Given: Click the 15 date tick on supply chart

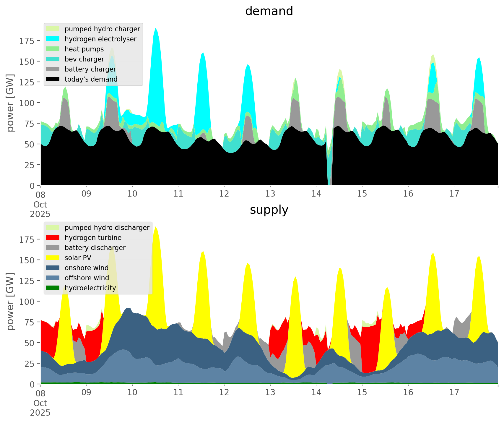Looking at the screenshot, I should [x=362, y=393].
